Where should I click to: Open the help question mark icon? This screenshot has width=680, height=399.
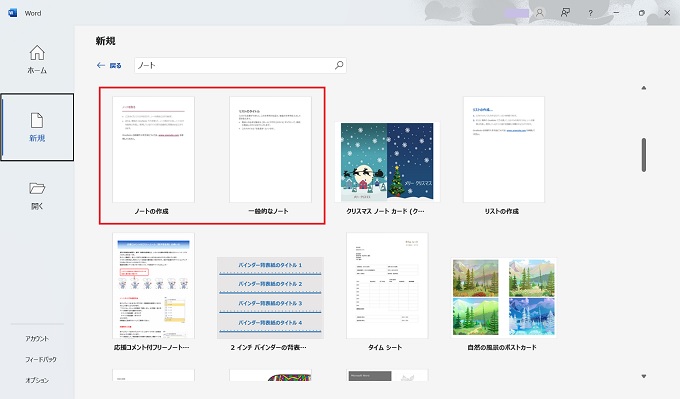pyautogui.click(x=590, y=13)
